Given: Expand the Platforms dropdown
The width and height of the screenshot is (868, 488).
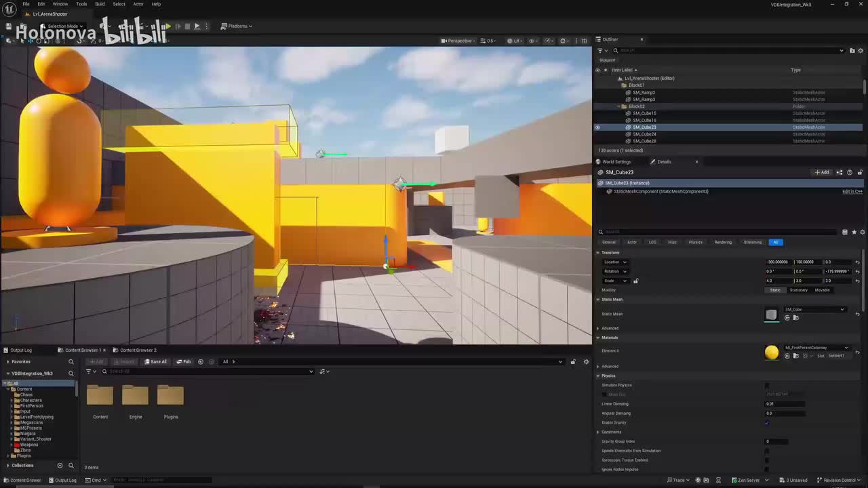Looking at the screenshot, I should pyautogui.click(x=237, y=26).
